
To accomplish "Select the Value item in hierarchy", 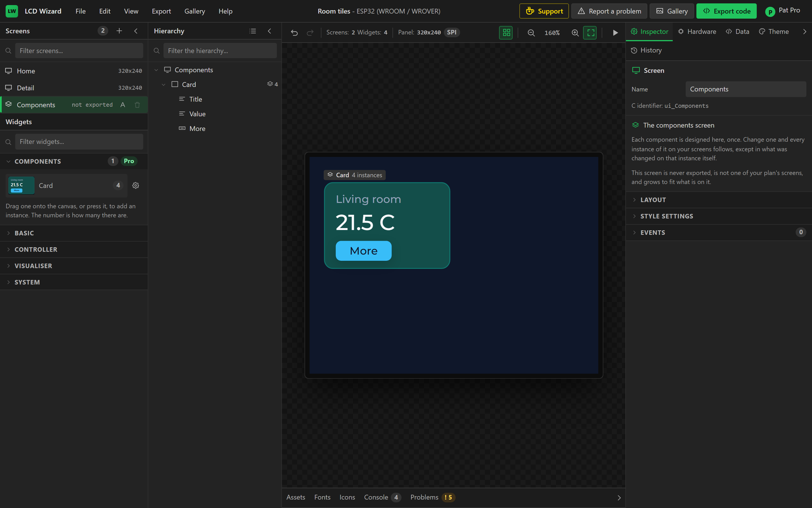I will 215,114.
